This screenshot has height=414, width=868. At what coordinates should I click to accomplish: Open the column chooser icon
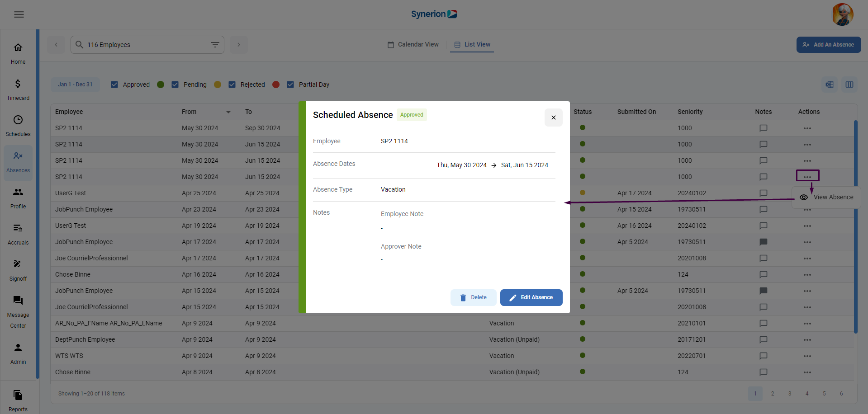click(849, 85)
